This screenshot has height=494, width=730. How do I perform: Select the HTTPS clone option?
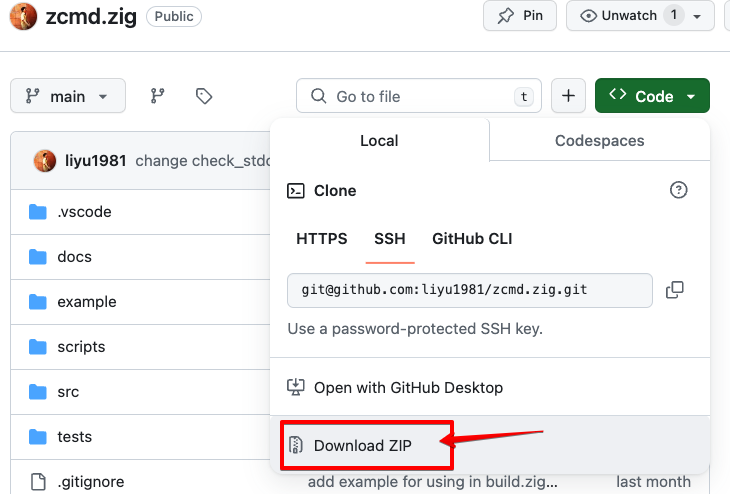[322, 239]
